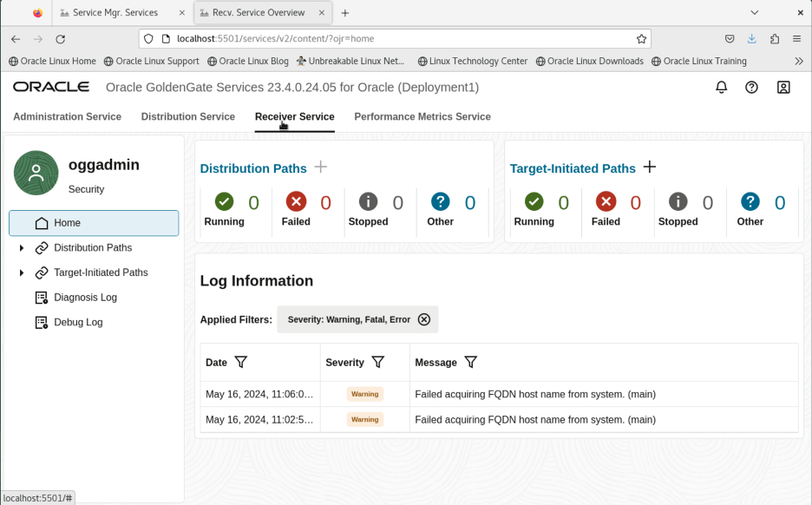Viewport: 812px width, 505px height.
Task: Click the Firefox logo icon
Action: [38, 13]
